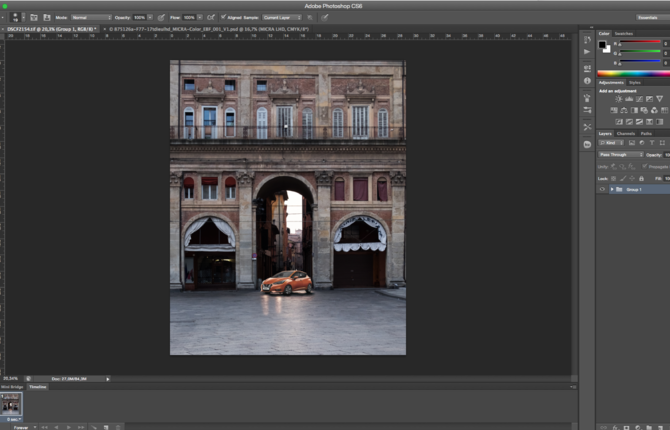Add a Threshold adjustment
670x430 pixels.
[639, 122]
